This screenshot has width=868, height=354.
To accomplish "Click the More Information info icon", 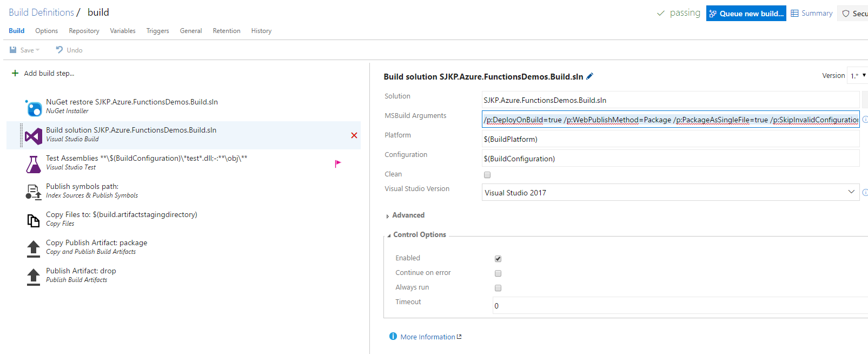I will click(393, 336).
